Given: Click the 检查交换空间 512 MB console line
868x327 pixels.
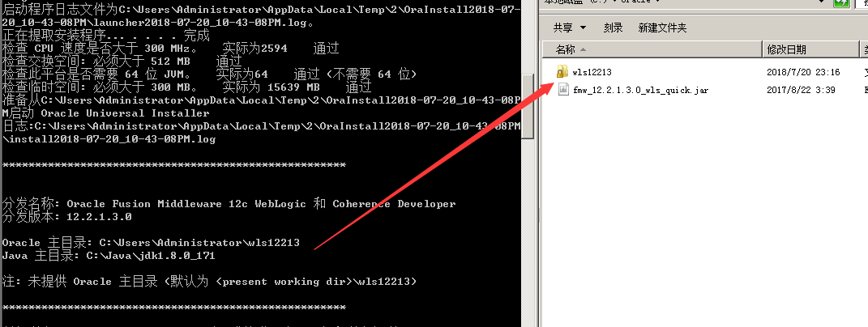Looking at the screenshot, I should tap(122, 61).
